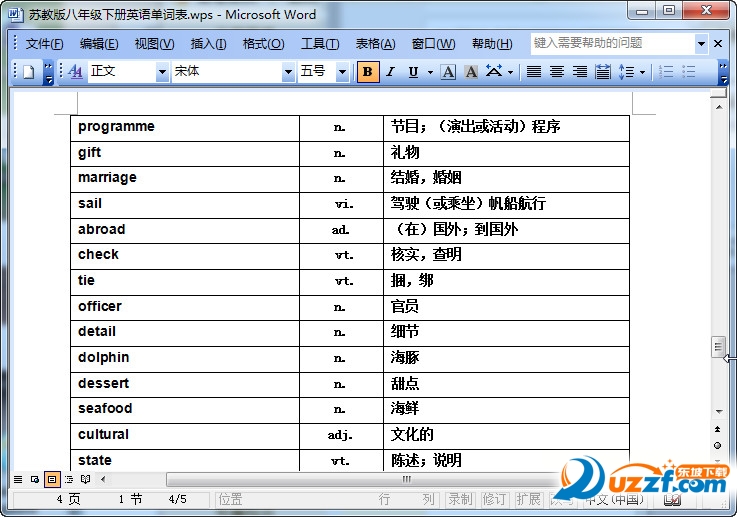The image size is (737, 517).
Task: Click the vertical scrollbar down arrow
Action: 719,412
